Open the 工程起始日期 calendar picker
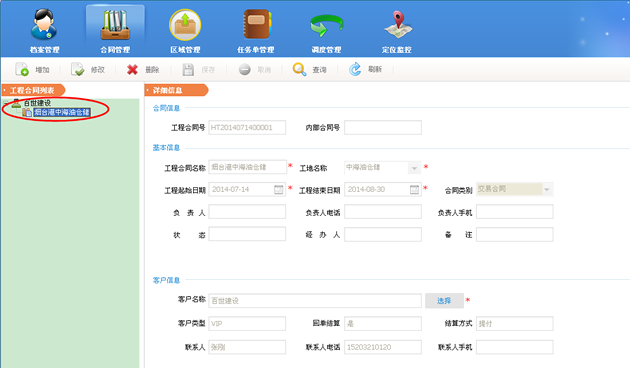 pos(278,189)
